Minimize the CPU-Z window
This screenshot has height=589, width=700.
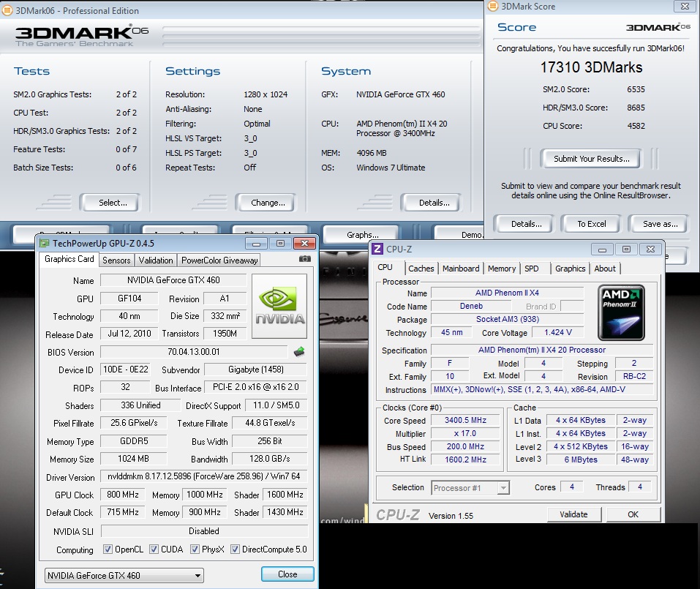(602, 250)
